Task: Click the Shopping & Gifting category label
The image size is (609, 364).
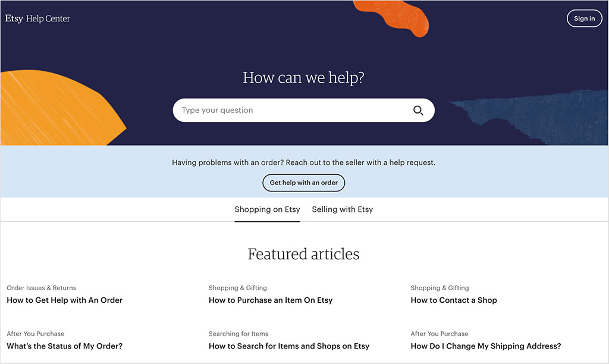Action: coord(237,288)
